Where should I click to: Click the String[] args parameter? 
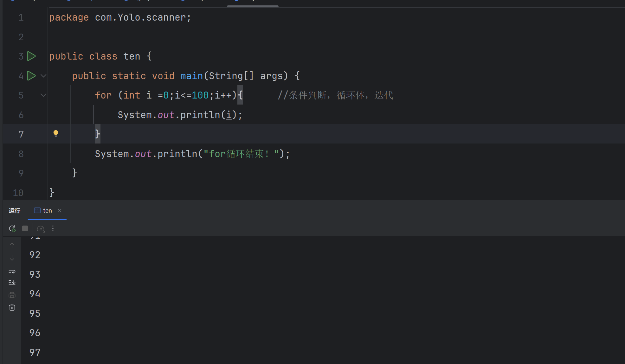[246, 76]
